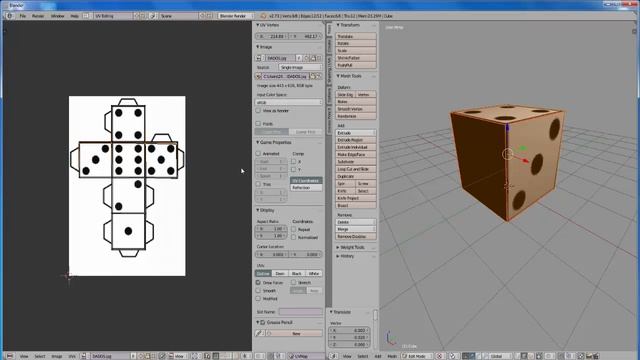This screenshot has height=360, width=640.
Task: Enable Clamp Y checkbox
Action: [293, 169]
